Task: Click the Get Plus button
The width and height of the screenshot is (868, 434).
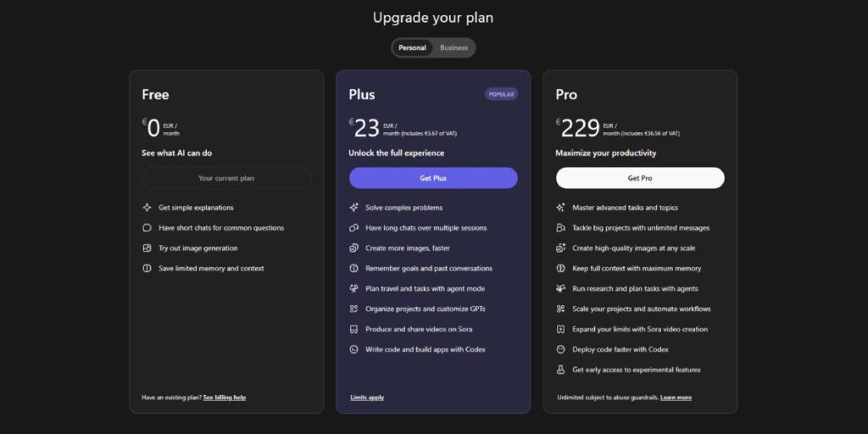Action: point(433,178)
